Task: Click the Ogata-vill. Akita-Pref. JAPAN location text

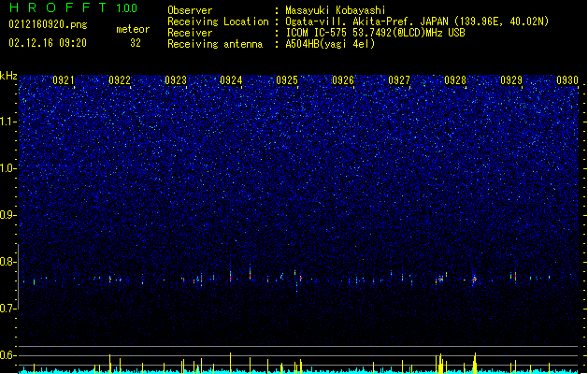Action: click(x=417, y=22)
